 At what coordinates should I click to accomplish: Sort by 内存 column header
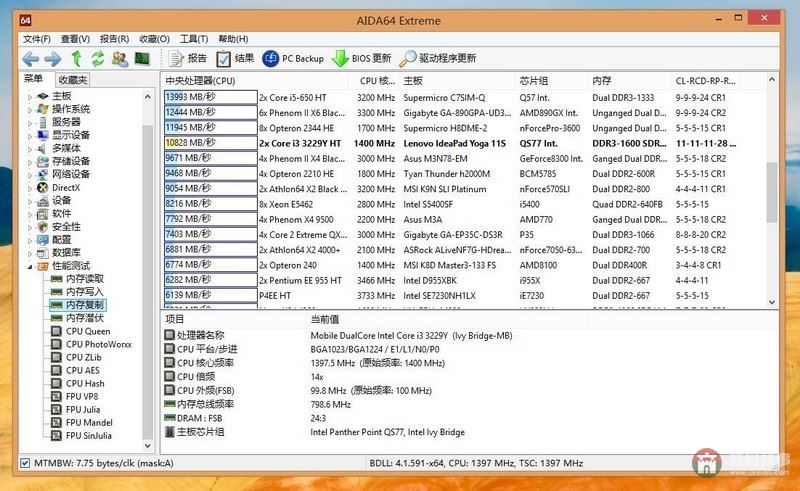tap(629, 81)
